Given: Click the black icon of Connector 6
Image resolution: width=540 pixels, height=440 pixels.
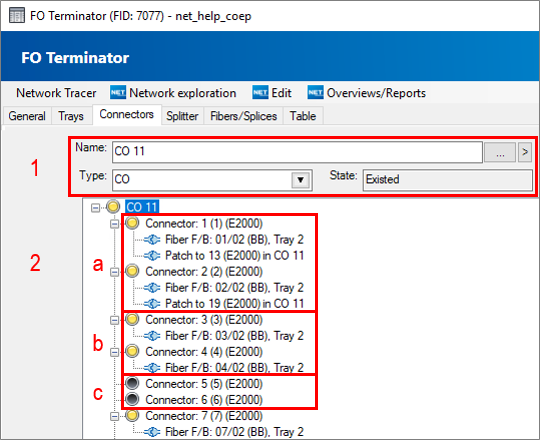Looking at the screenshot, I should point(132,399).
